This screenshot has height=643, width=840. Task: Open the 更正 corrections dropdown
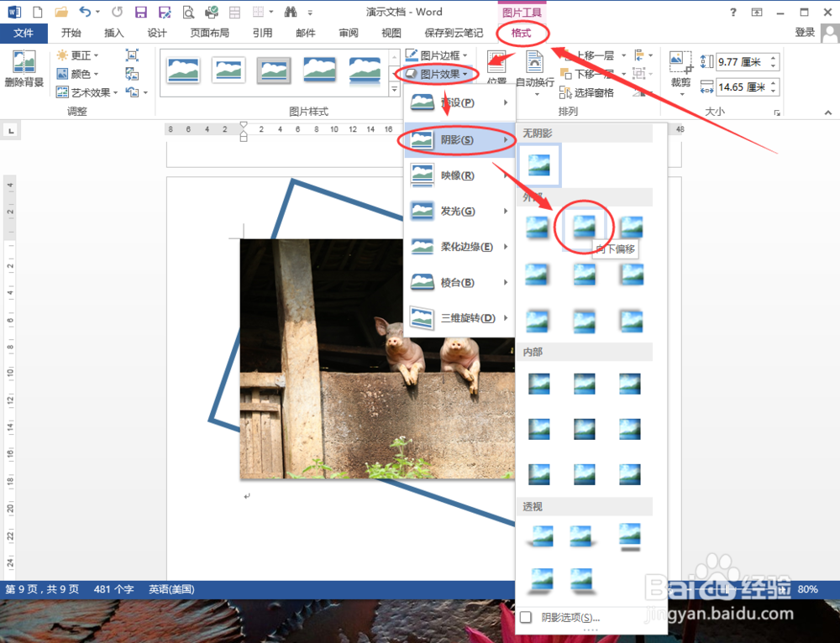tap(78, 55)
